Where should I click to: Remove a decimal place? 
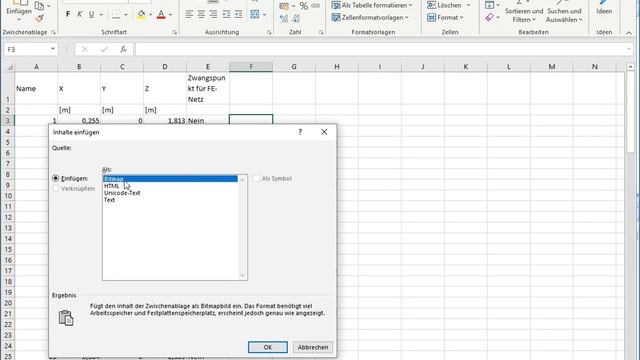click(x=296, y=18)
